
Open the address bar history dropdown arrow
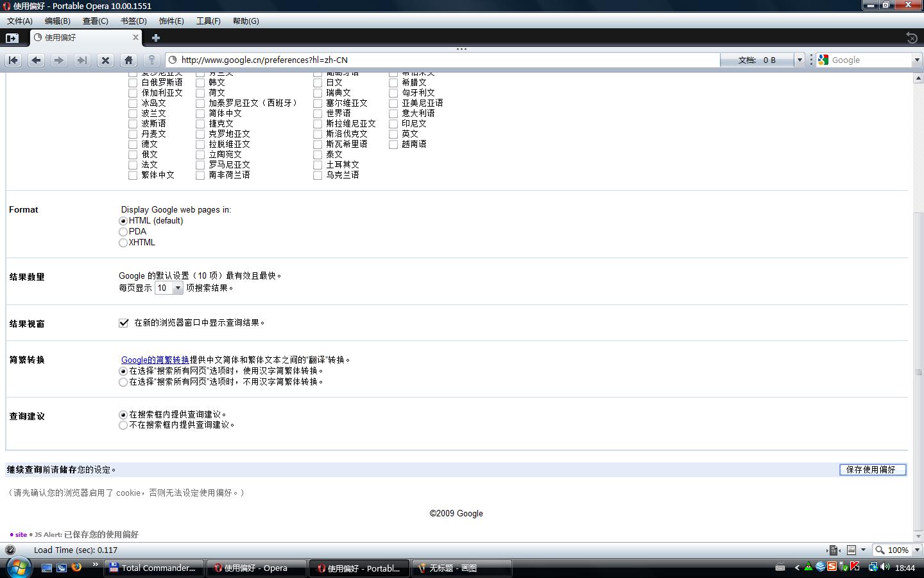tap(800, 60)
